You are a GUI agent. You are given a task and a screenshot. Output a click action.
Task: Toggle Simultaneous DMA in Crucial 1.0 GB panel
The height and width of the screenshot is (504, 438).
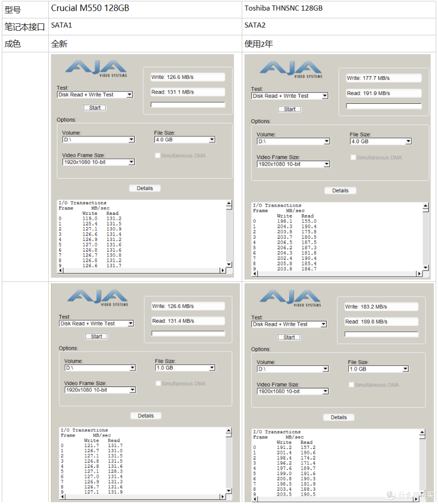coord(158,383)
